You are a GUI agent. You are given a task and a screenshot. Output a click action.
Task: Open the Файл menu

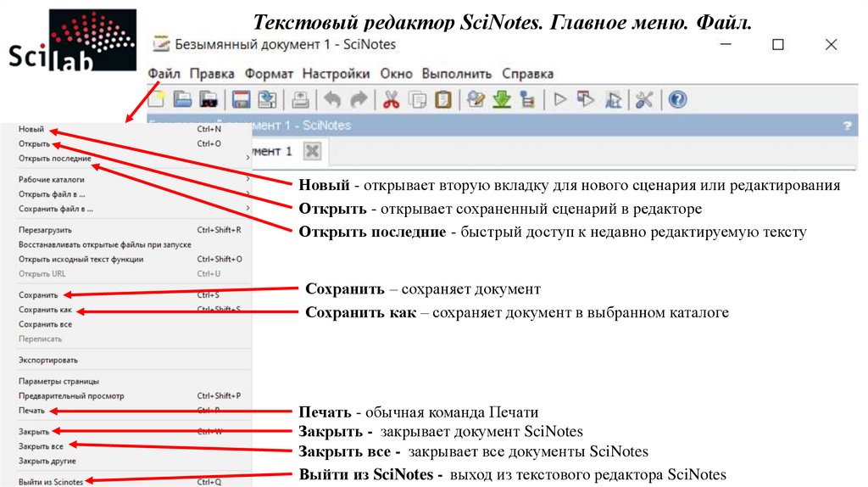(164, 74)
